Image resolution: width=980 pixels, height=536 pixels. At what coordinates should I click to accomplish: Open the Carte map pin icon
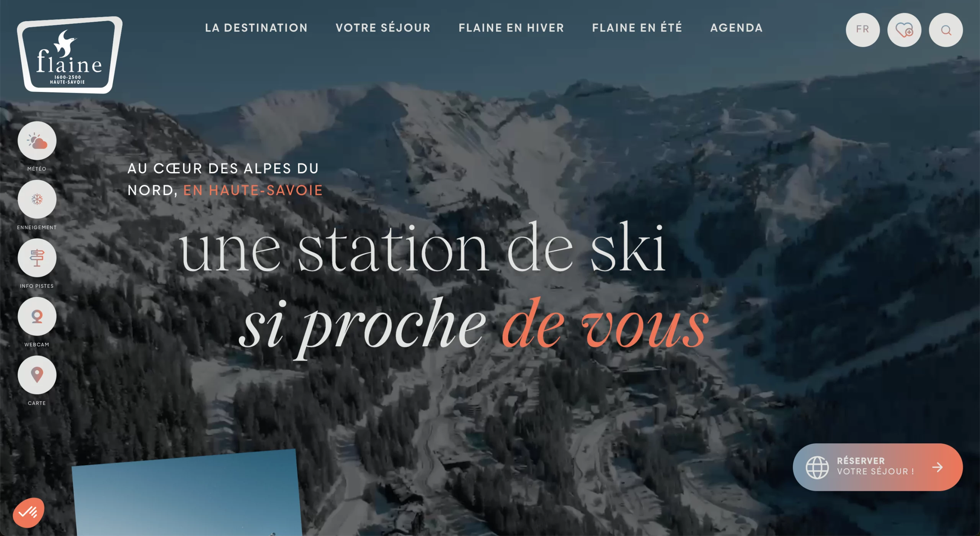[37, 375]
